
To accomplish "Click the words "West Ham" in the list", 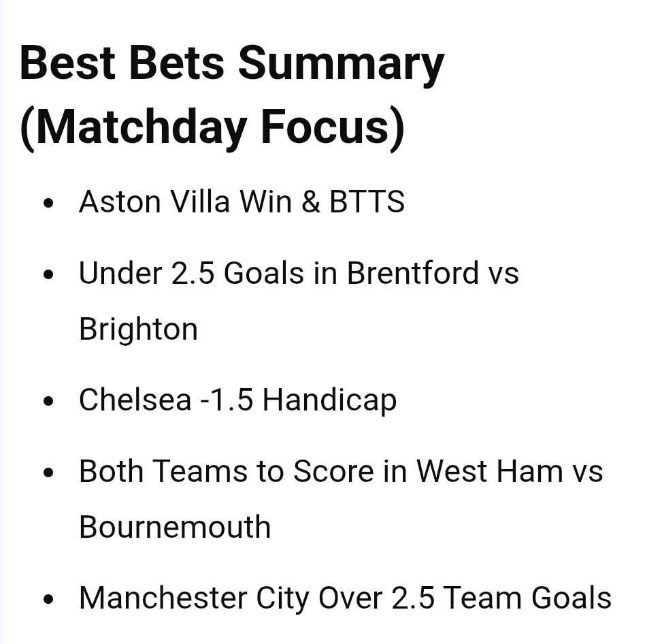I will 489,471.
